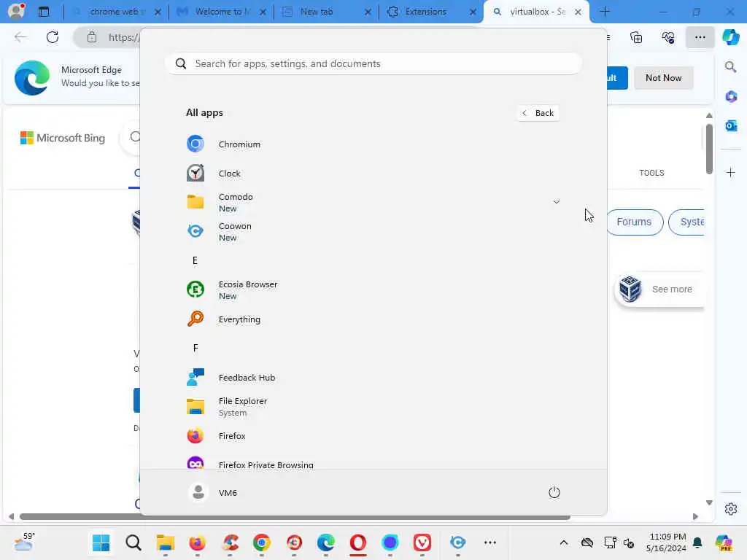Screen dimensions: 747x560
Task: Open Edge Collections icon
Action: (x=636, y=37)
